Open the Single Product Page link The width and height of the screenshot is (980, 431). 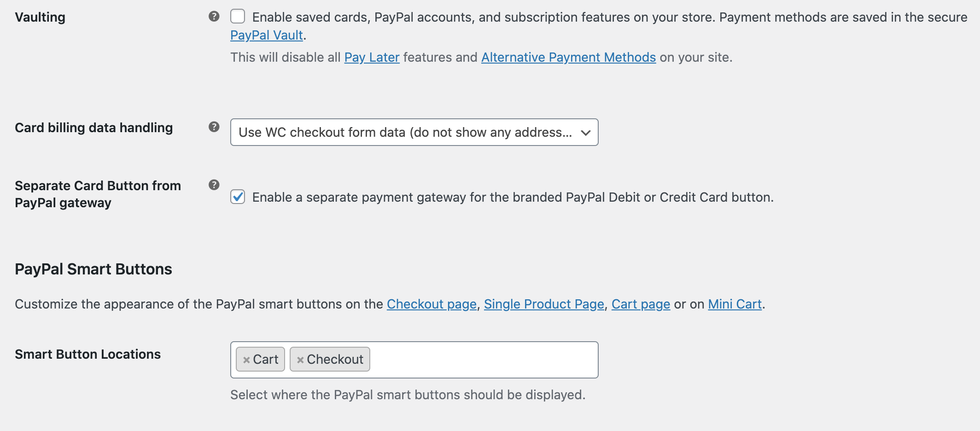[x=544, y=304]
